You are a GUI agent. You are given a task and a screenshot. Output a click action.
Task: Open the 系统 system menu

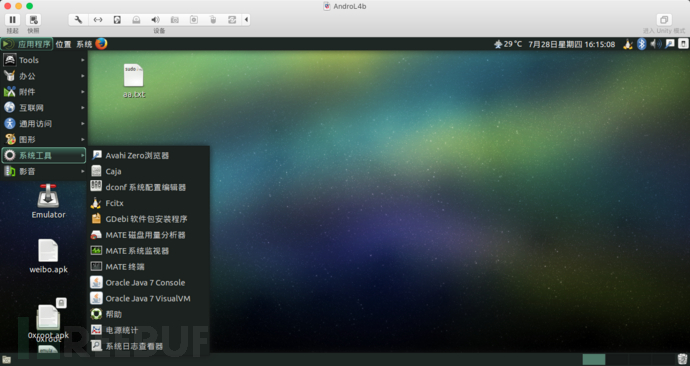coord(84,44)
